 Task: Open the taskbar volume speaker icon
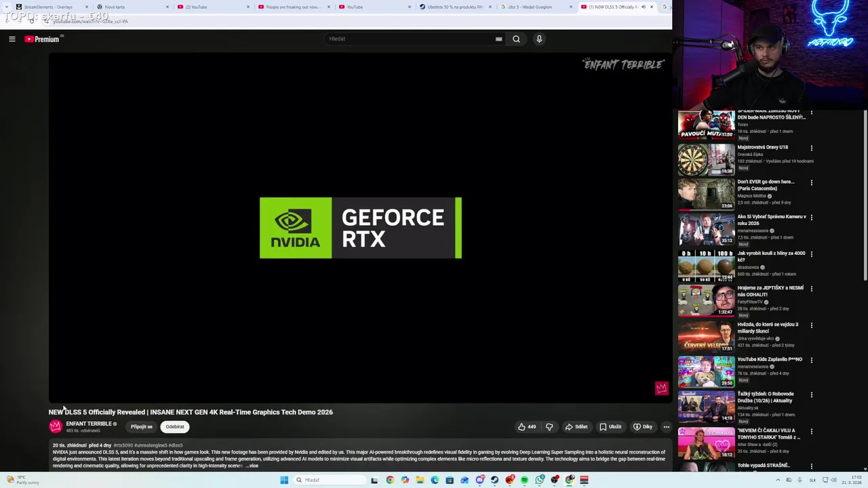point(833,480)
